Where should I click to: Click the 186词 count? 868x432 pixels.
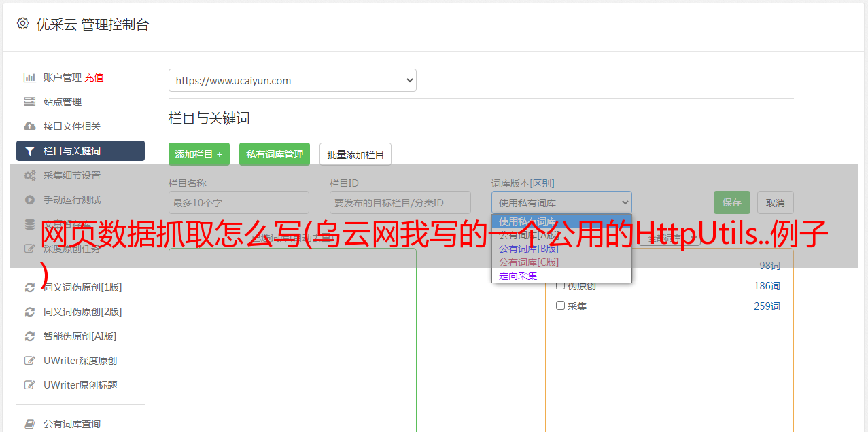(x=767, y=286)
